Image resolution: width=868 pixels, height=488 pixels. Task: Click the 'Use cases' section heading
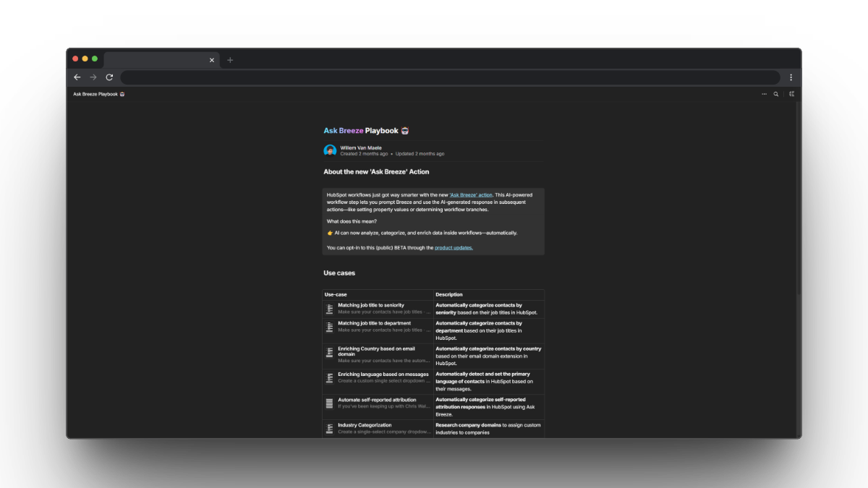tap(339, 273)
